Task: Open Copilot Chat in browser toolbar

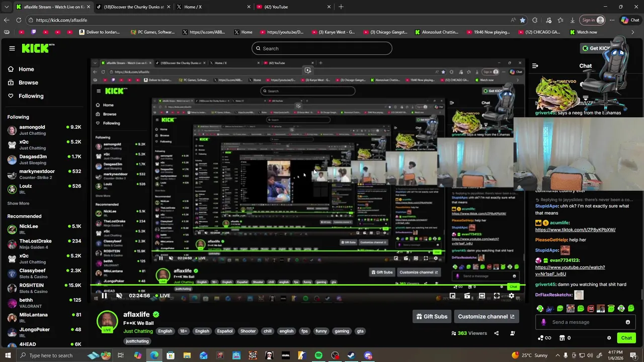Action: click(630, 20)
